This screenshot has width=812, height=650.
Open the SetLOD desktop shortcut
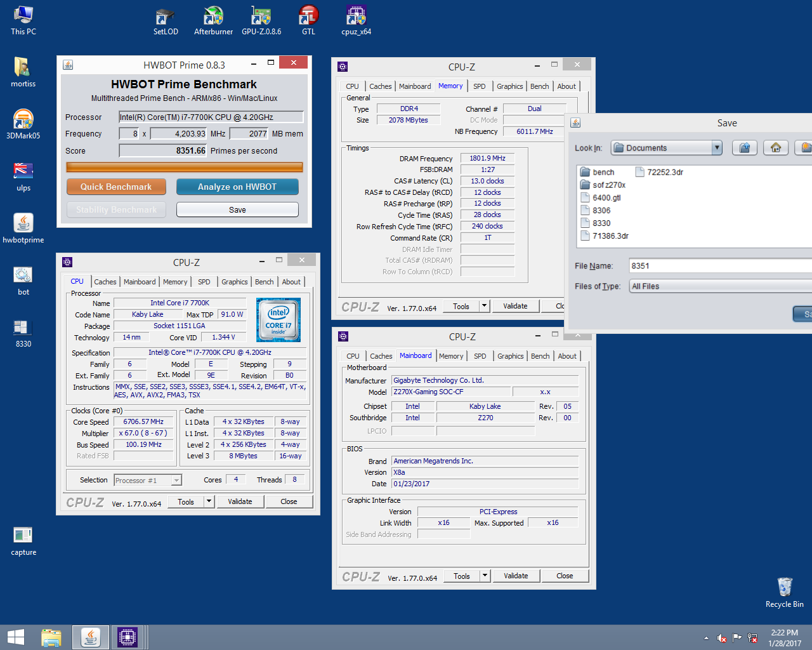pyautogui.click(x=166, y=20)
